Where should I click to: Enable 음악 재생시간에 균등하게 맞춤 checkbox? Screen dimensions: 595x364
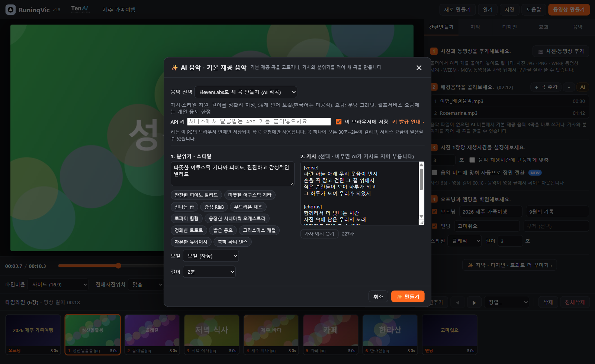click(472, 160)
